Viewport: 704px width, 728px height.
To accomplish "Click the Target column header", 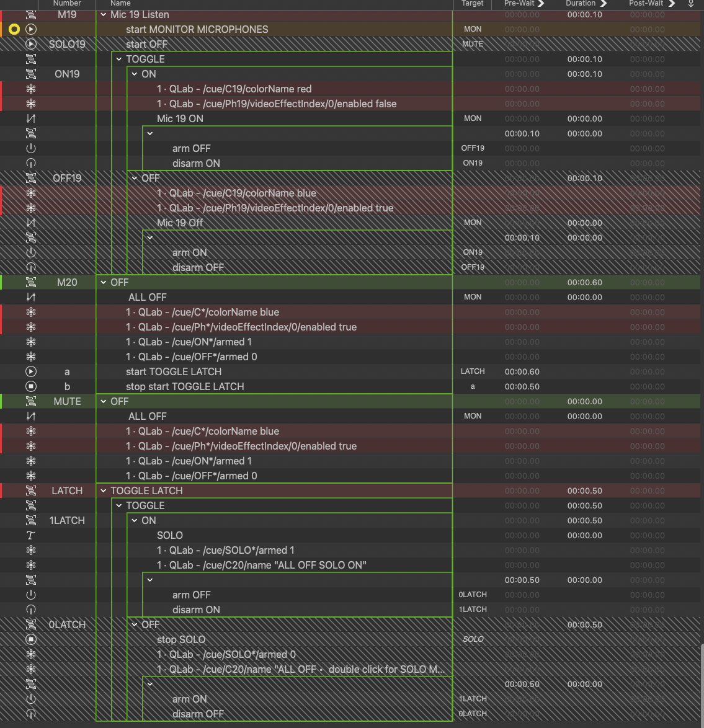I will click(472, 4).
